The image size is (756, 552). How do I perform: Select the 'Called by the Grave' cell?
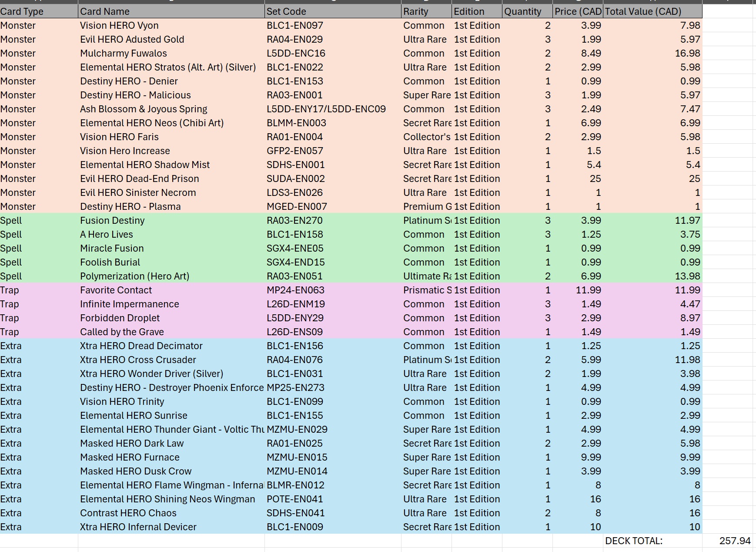point(171,332)
